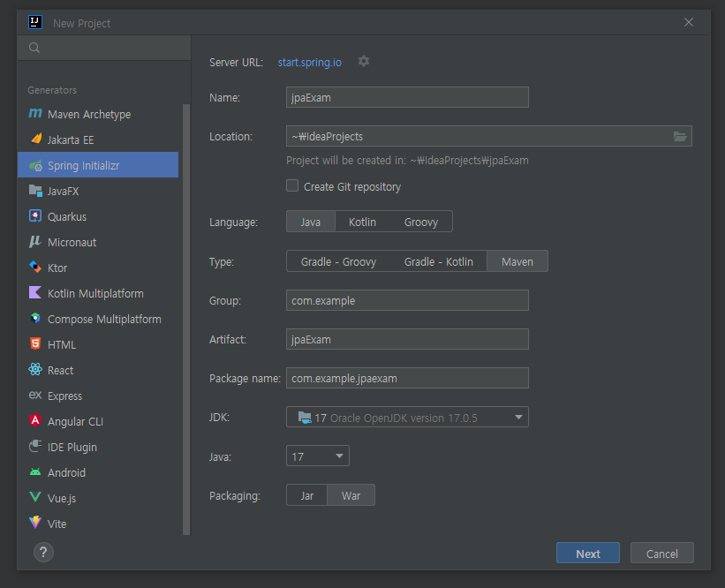The height and width of the screenshot is (588, 725).
Task: Click the Micronaut mu icon
Action: pos(35,242)
